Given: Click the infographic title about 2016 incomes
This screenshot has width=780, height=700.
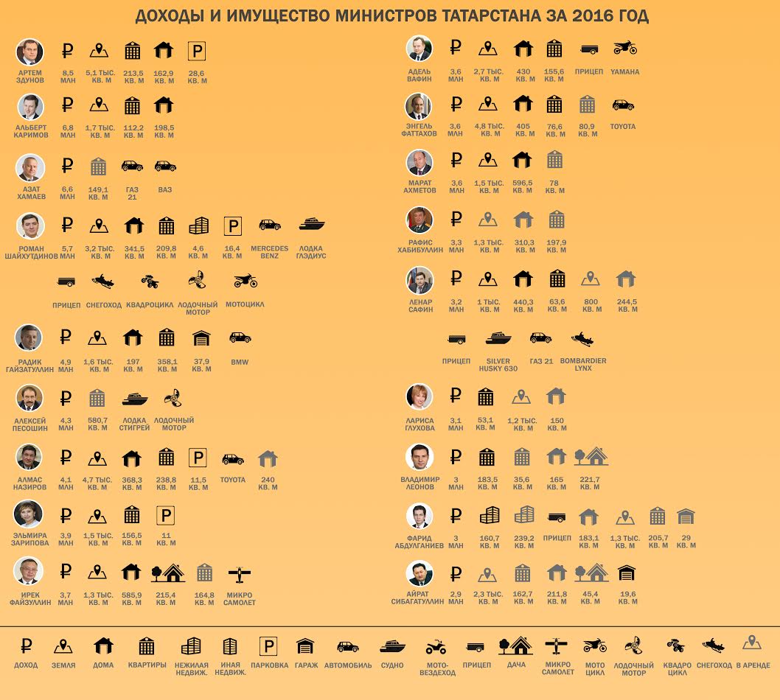Looking at the screenshot, I should tap(391, 16).
